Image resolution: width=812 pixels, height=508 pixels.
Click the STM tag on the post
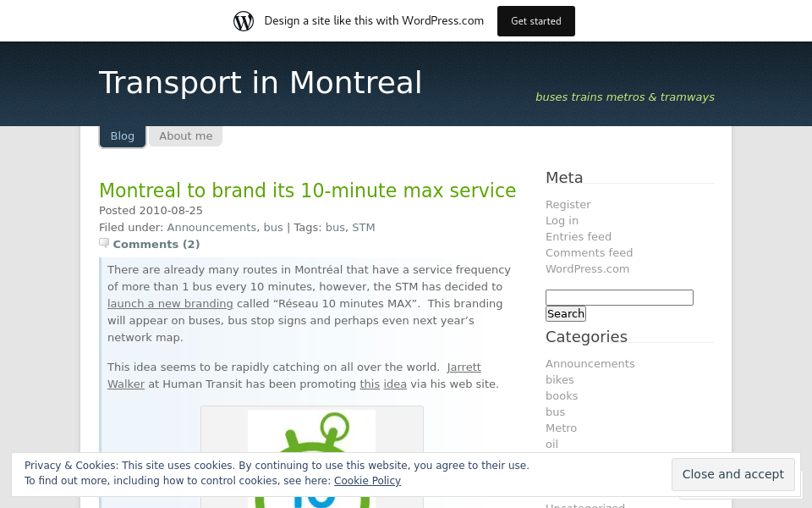click(363, 227)
